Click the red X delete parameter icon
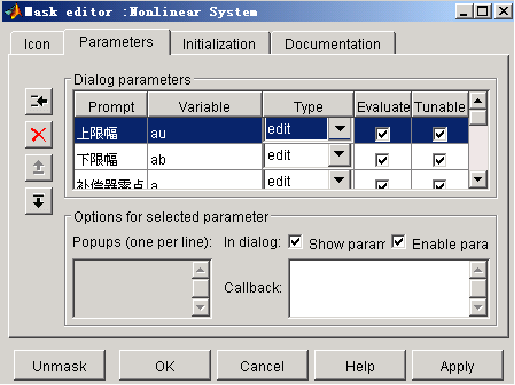515x385 pixels. [39, 135]
